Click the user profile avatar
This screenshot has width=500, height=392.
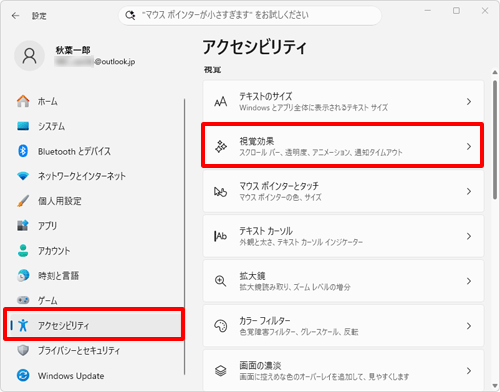tap(29, 56)
